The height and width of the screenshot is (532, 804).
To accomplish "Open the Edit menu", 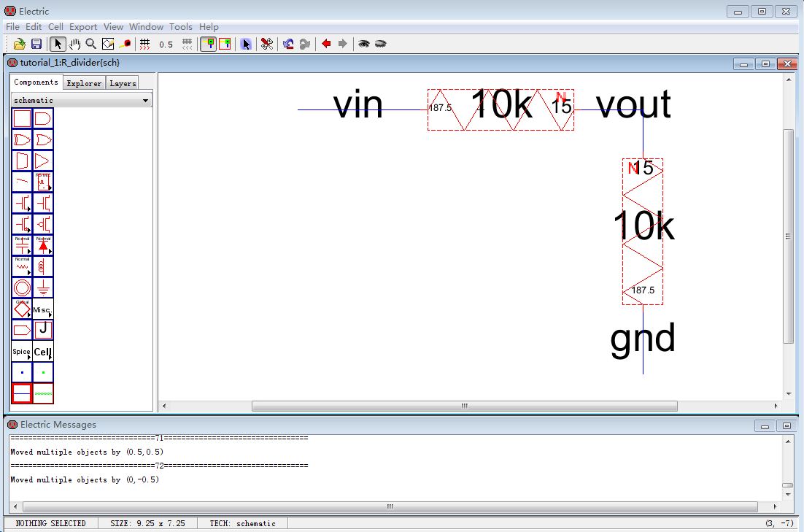I will tap(34, 27).
